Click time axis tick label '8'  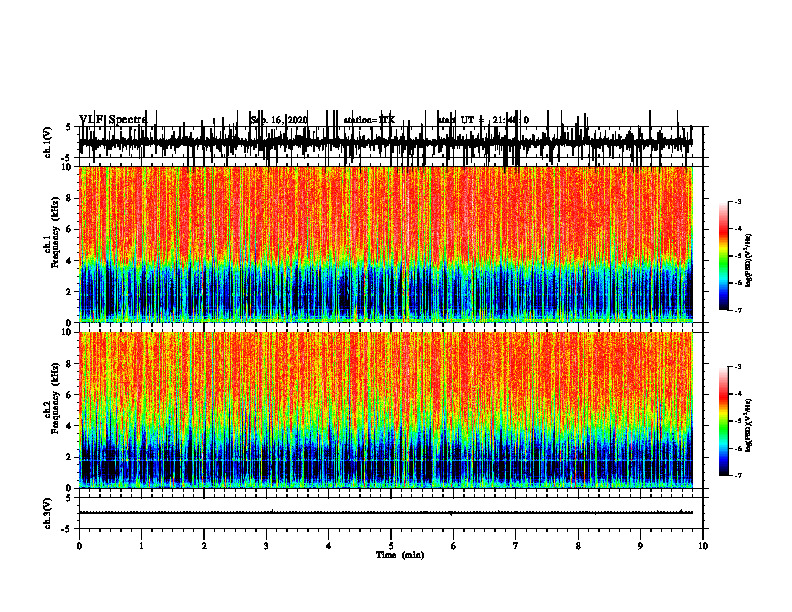(x=578, y=546)
